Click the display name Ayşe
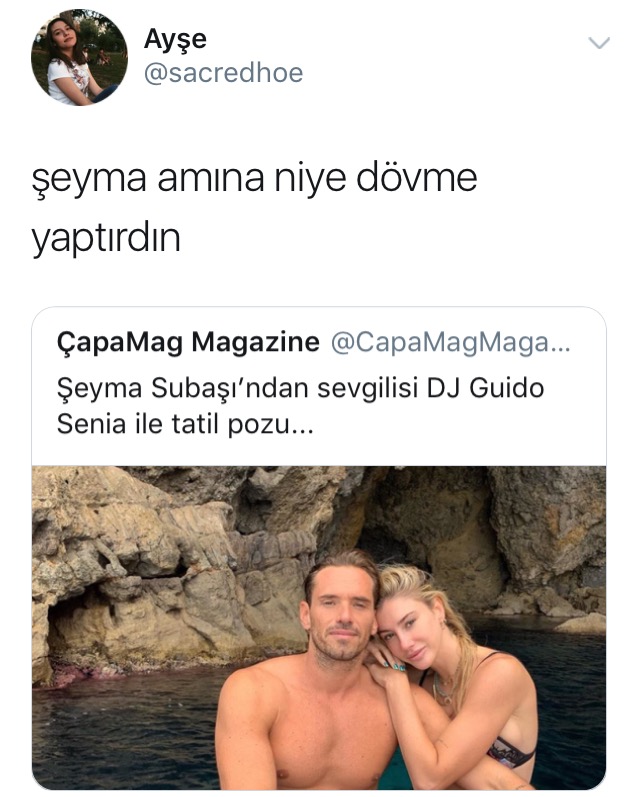This screenshot has height=797, width=638. tap(175, 40)
